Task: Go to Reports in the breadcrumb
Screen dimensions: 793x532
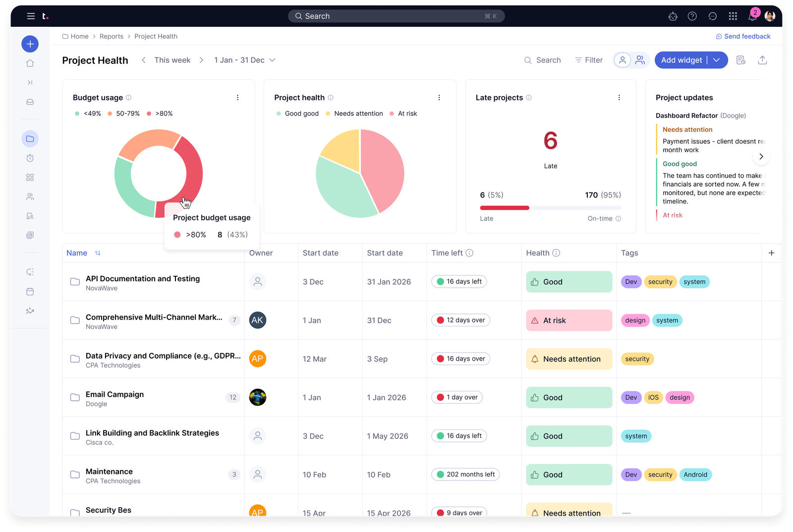Action: click(x=112, y=36)
